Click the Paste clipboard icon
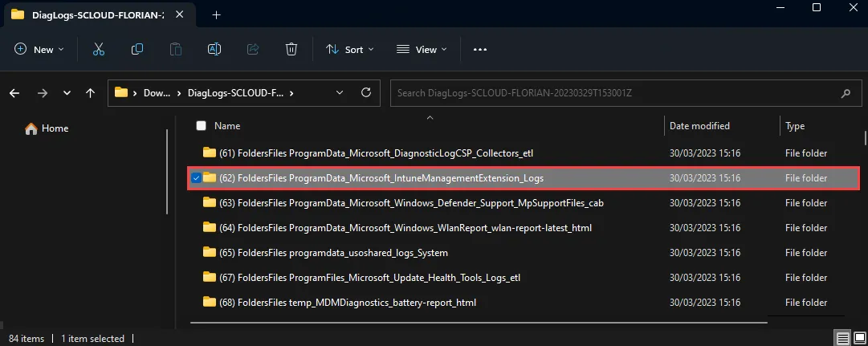Screen dimensions: 868x346 (x=176, y=49)
